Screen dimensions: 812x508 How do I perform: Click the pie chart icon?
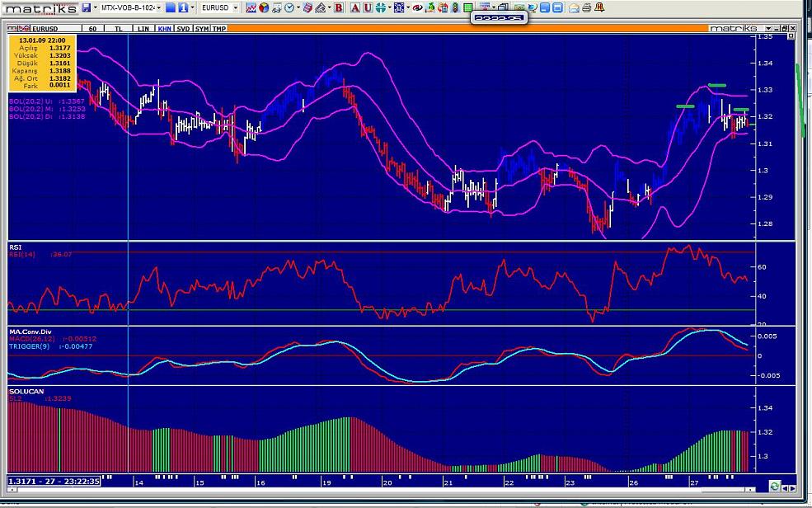click(x=263, y=8)
